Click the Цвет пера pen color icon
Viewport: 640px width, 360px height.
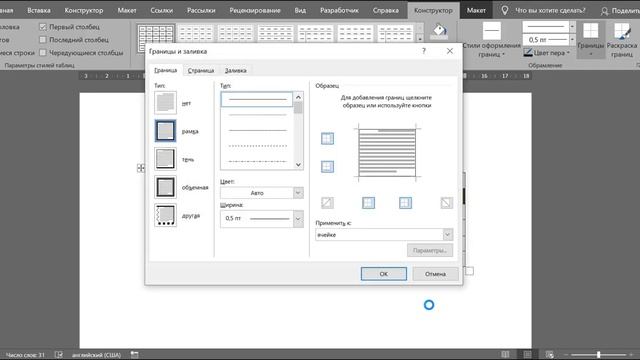click(x=528, y=53)
